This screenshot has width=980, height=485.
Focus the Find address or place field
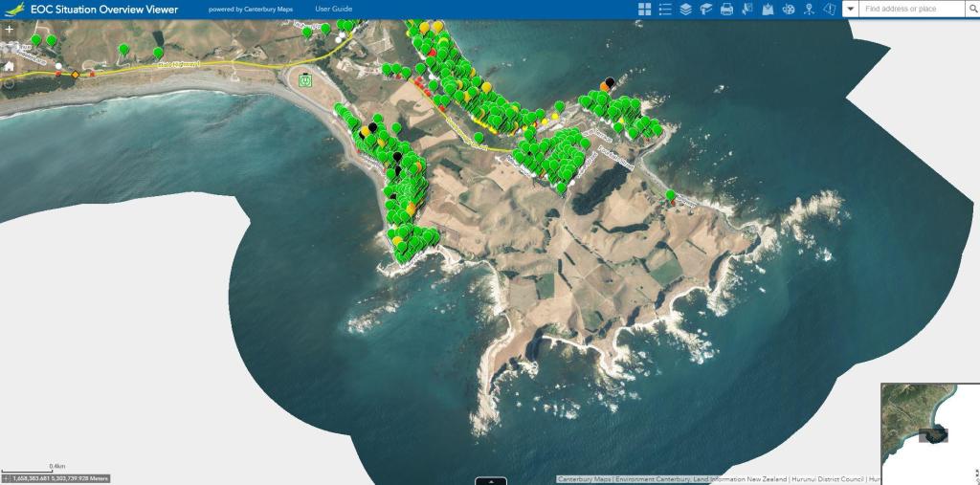tap(912, 9)
